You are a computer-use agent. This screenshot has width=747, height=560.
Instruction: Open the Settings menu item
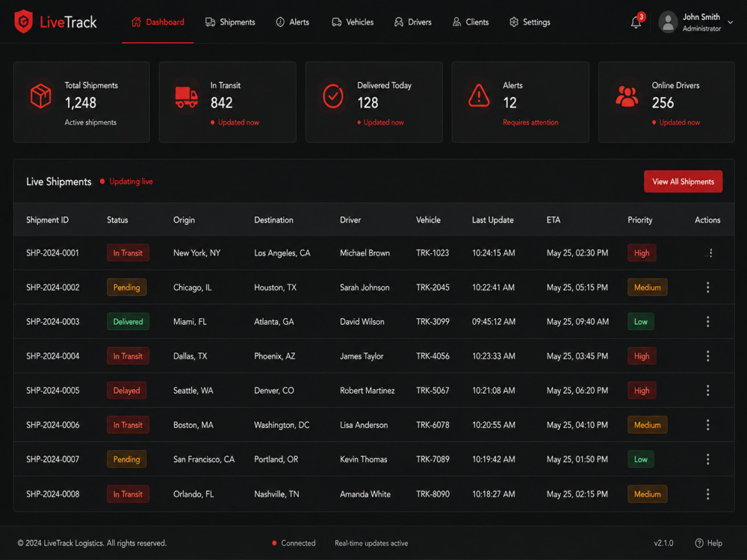(x=530, y=22)
